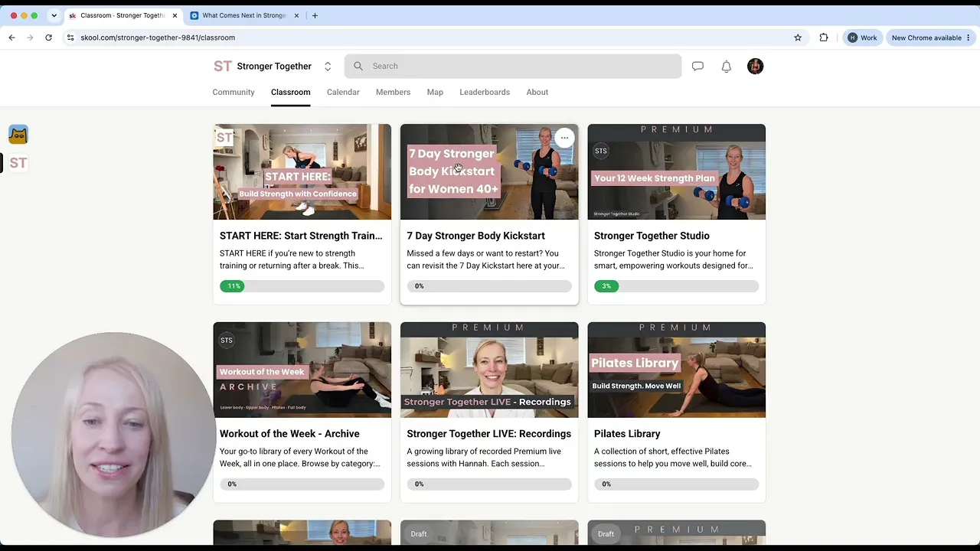View site information icon in address bar
The height and width of the screenshot is (551, 980).
[70, 37]
